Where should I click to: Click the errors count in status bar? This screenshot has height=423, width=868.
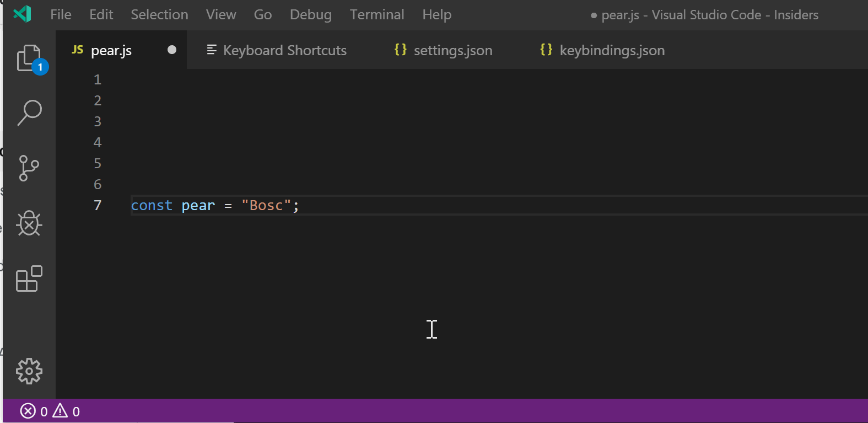34,411
